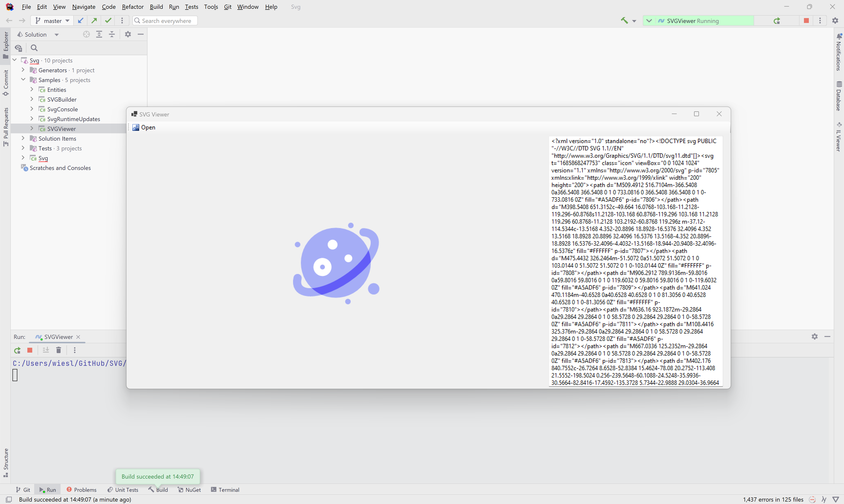The height and width of the screenshot is (504, 844).
Task: Click the Git commit checkmark icon
Action: tap(108, 21)
